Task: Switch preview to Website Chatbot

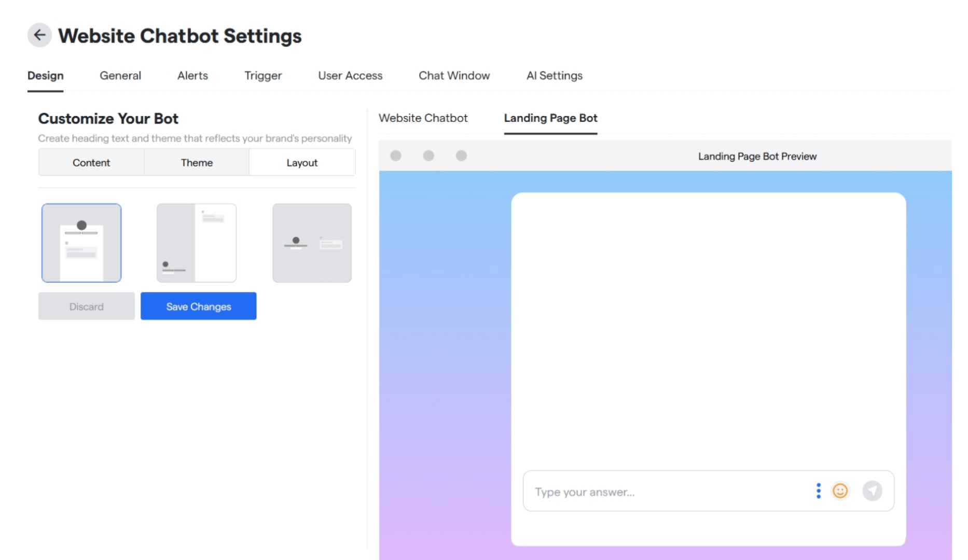Action: point(423,118)
